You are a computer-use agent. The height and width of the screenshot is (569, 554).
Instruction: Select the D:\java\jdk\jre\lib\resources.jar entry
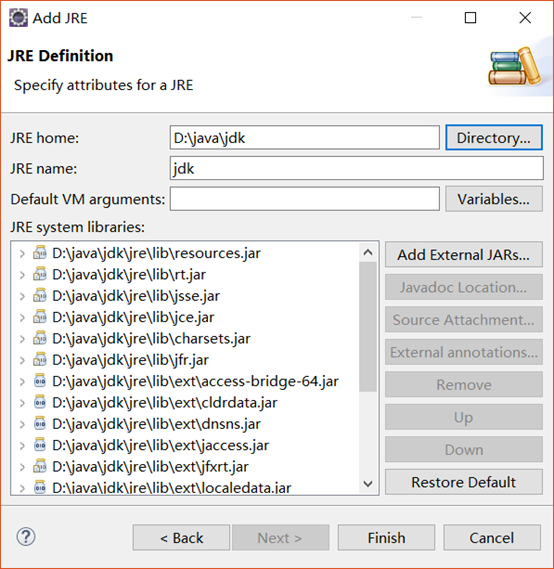(156, 253)
